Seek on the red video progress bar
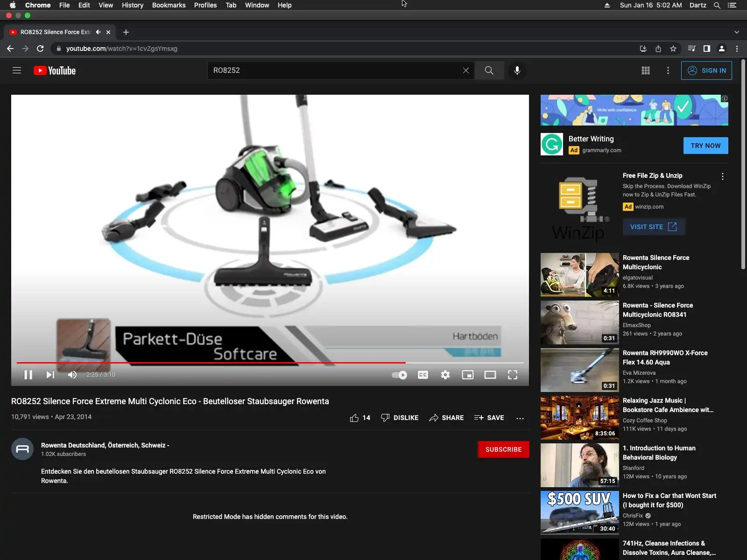The width and height of the screenshot is (747, 560). coord(270,363)
